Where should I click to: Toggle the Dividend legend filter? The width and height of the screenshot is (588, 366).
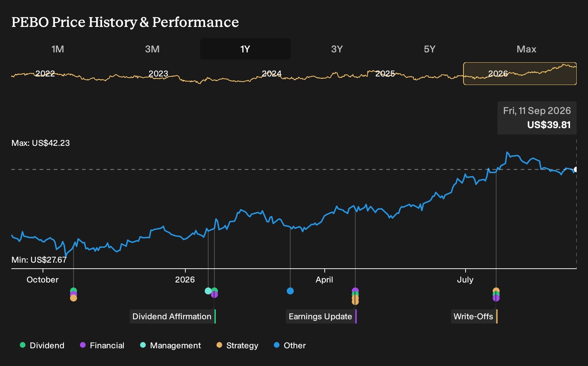[42, 345]
